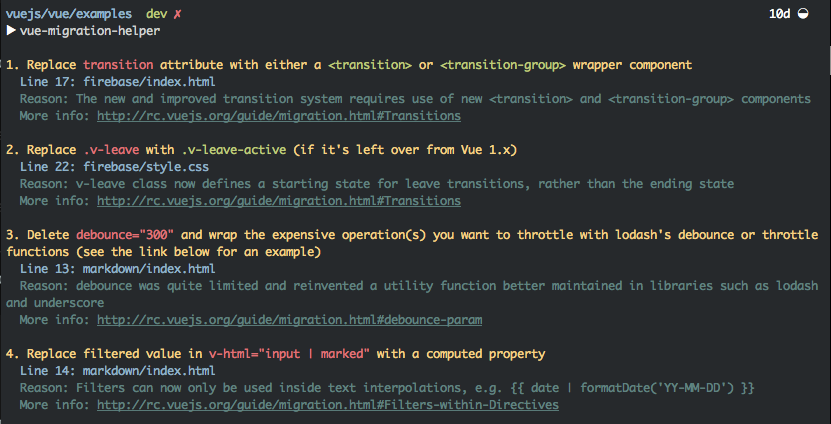Click markdown/index.html on Line 14
The height and width of the screenshot is (424, 831).
(x=149, y=370)
